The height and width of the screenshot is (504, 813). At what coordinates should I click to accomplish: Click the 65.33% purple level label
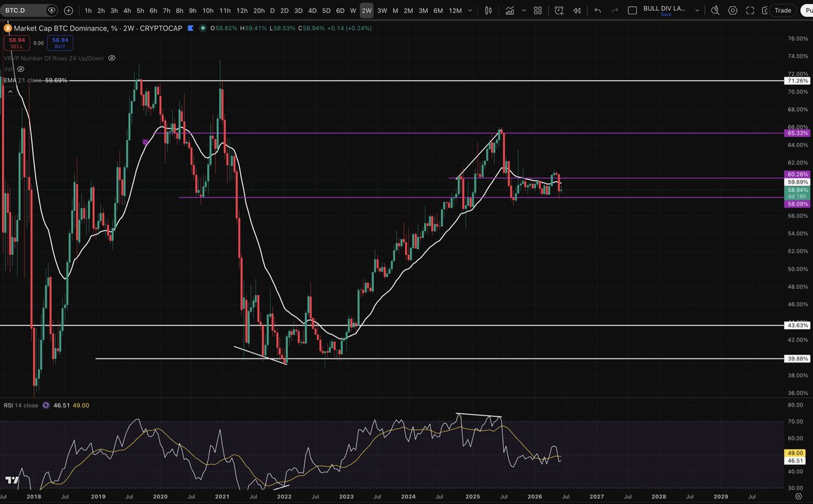(798, 133)
